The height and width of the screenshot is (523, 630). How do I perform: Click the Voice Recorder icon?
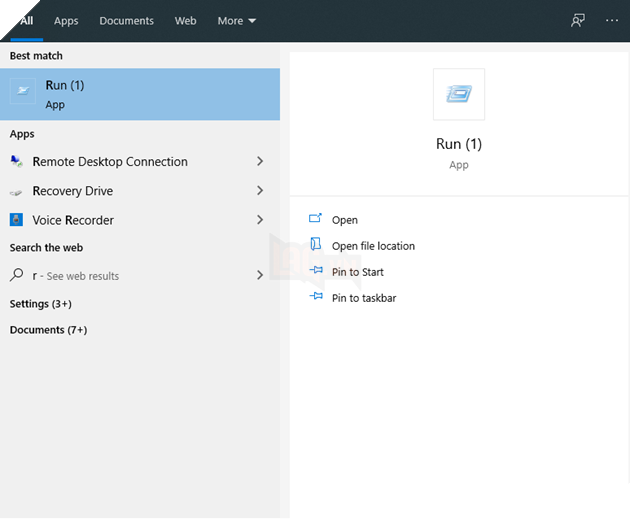click(x=17, y=220)
